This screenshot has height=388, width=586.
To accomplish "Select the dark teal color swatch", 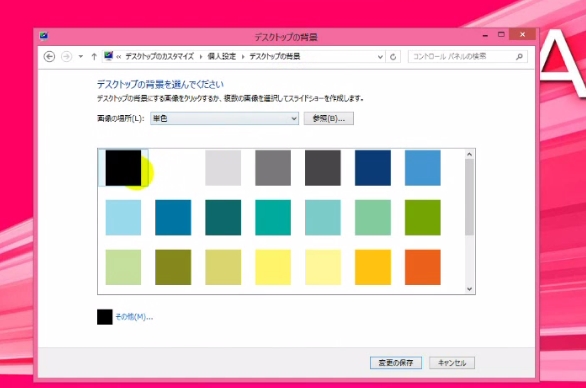I will pos(223,218).
